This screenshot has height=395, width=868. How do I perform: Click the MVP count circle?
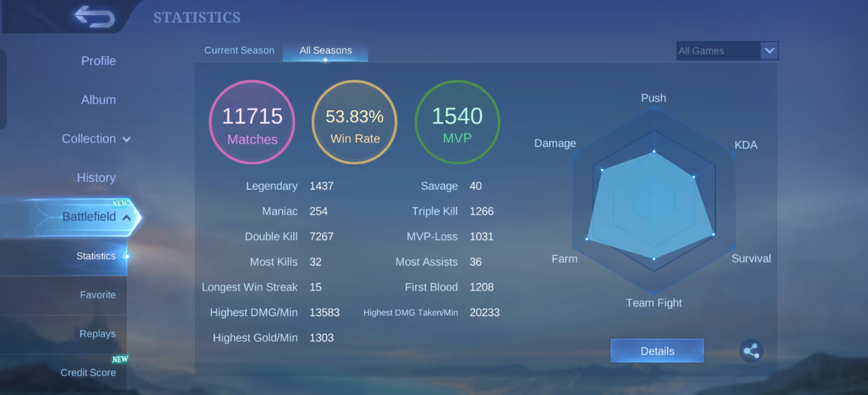point(457,122)
